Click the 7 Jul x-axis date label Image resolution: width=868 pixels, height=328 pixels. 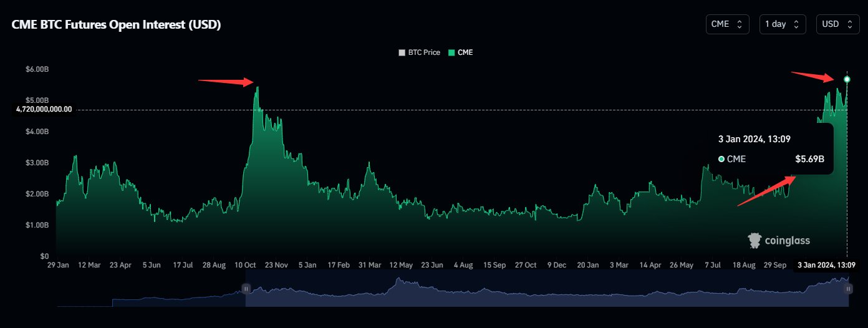click(713, 265)
